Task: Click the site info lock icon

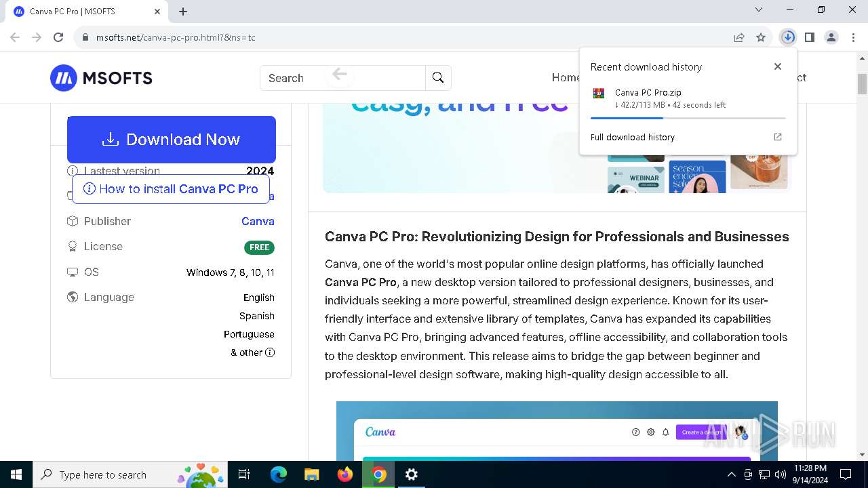Action: 85,37
